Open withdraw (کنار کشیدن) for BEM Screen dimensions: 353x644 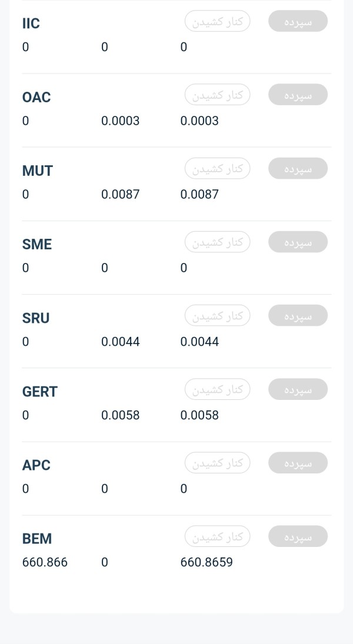tap(217, 536)
